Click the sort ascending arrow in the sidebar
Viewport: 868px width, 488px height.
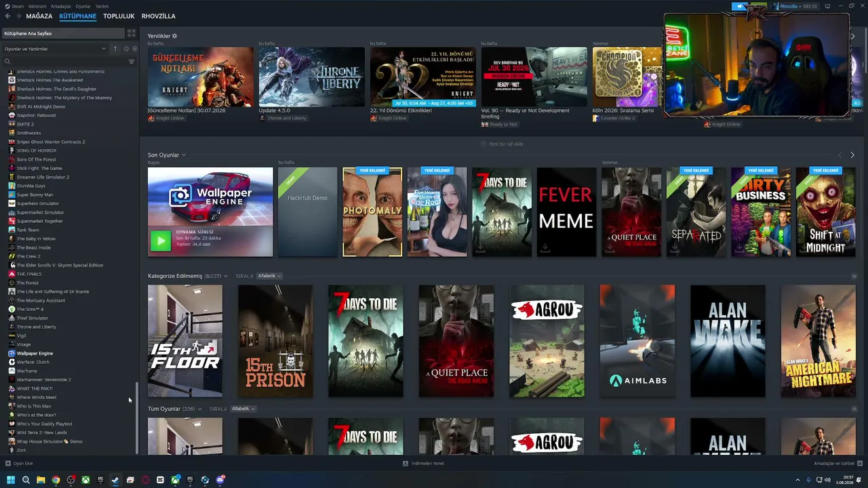[x=115, y=49]
